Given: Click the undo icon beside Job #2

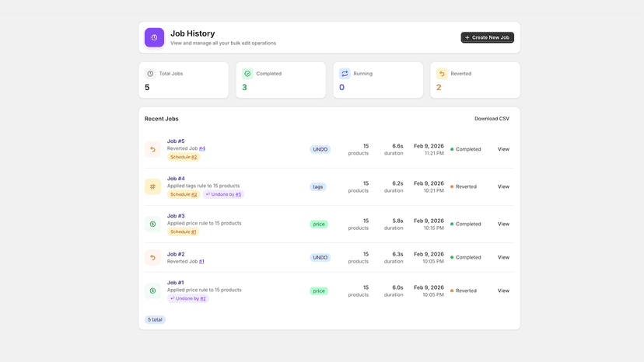Looking at the screenshot, I should (x=152, y=258).
